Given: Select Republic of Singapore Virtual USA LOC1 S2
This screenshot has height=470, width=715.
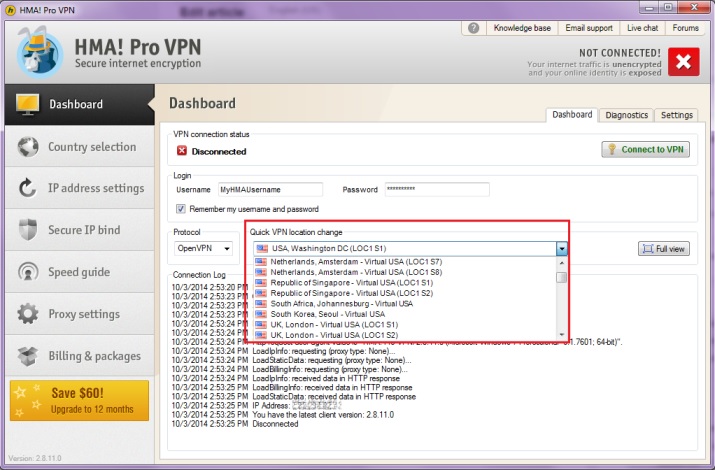Looking at the screenshot, I should click(x=405, y=293).
